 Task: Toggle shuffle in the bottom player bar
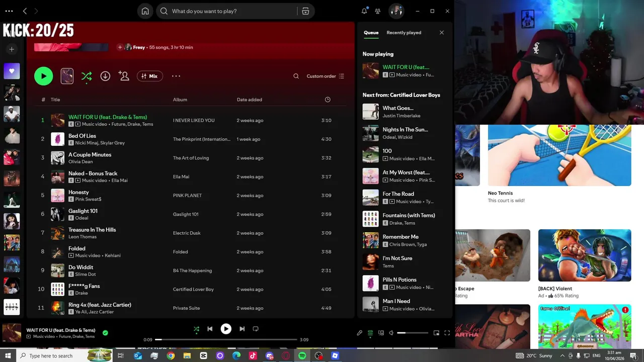tap(196, 329)
